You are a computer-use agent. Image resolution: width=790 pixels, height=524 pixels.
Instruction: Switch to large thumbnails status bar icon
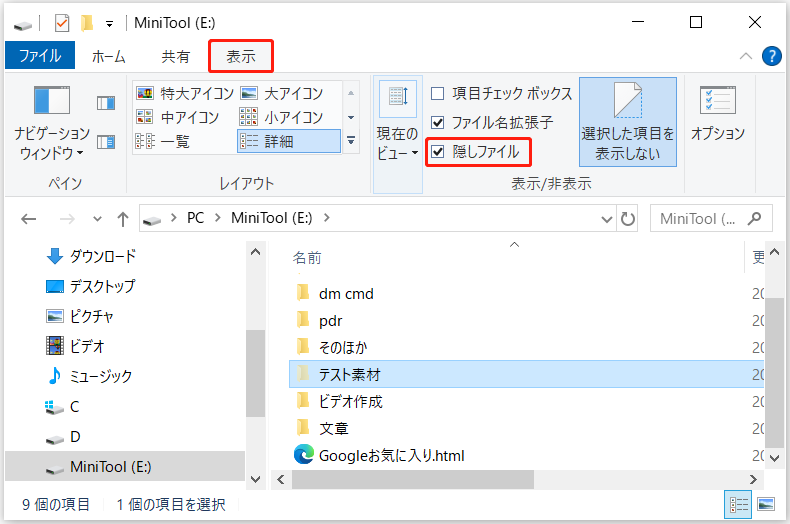[x=766, y=504]
